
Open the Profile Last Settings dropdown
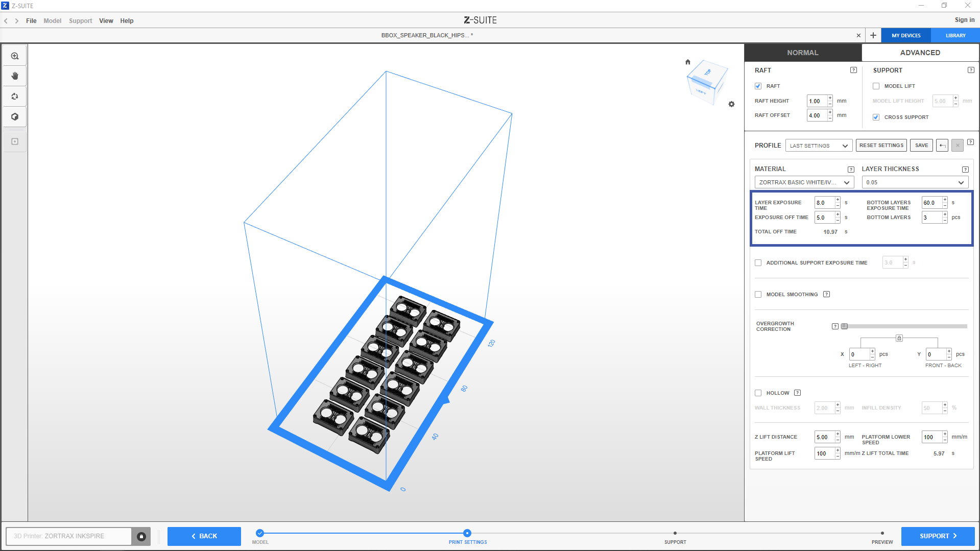[x=819, y=146]
